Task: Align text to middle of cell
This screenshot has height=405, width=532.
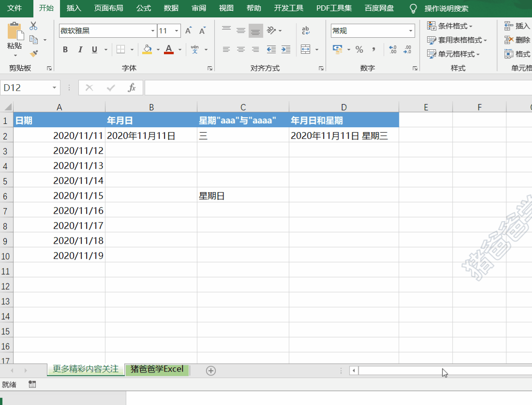Action: (241, 30)
